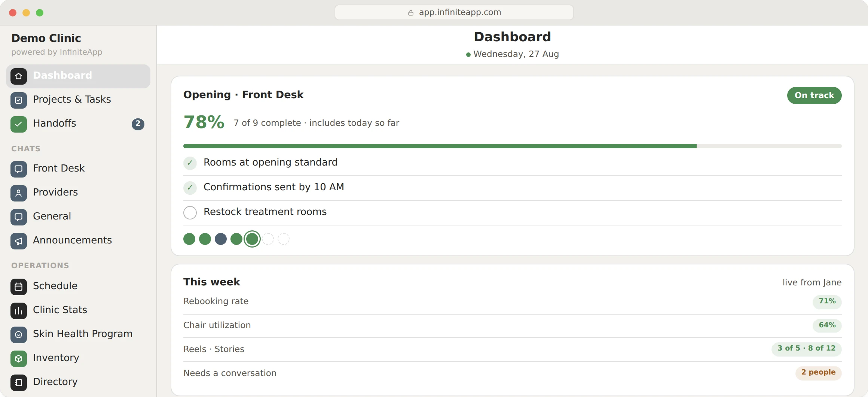Screen dimensions: 868x397
Task: Click the green Handoffs checkmark icon
Action: pyautogui.click(x=19, y=124)
